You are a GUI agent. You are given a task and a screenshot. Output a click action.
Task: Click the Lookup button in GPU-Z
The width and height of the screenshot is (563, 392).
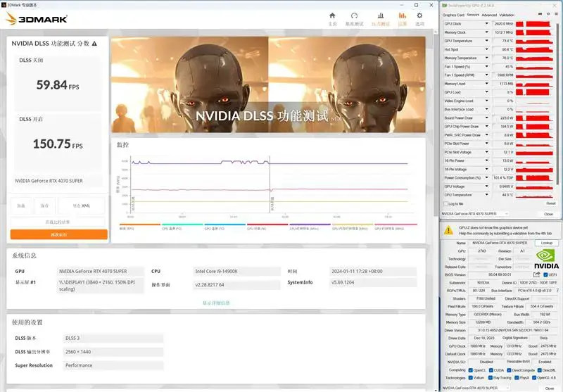click(x=547, y=243)
